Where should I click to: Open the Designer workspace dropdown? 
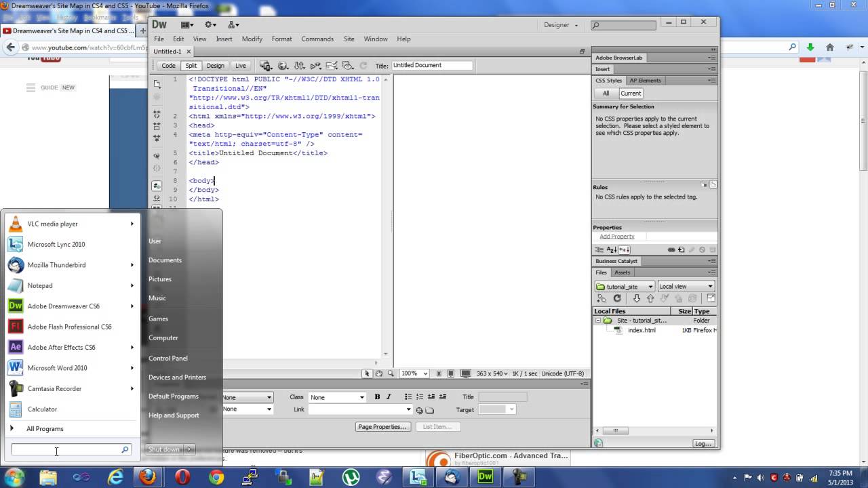[x=561, y=25]
